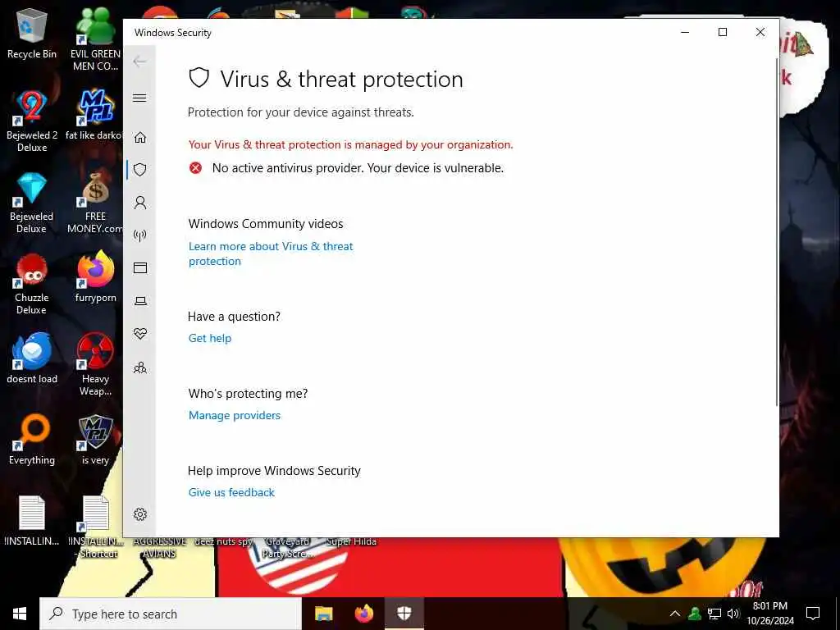Click the green user tray icon
The width and height of the screenshot is (840, 630).
pos(695,614)
